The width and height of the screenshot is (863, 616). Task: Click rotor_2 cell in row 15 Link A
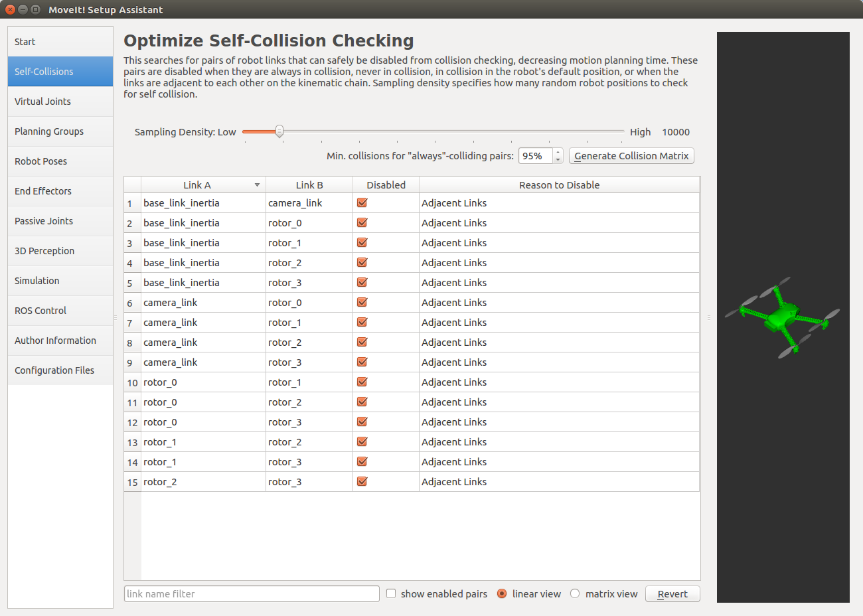click(x=203, y=482)
